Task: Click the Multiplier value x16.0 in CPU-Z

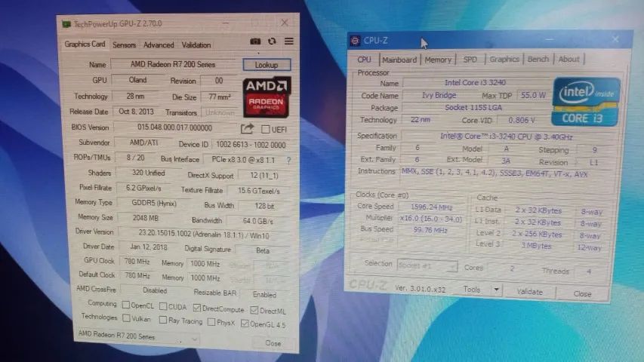Action: [x=431, y=219]
